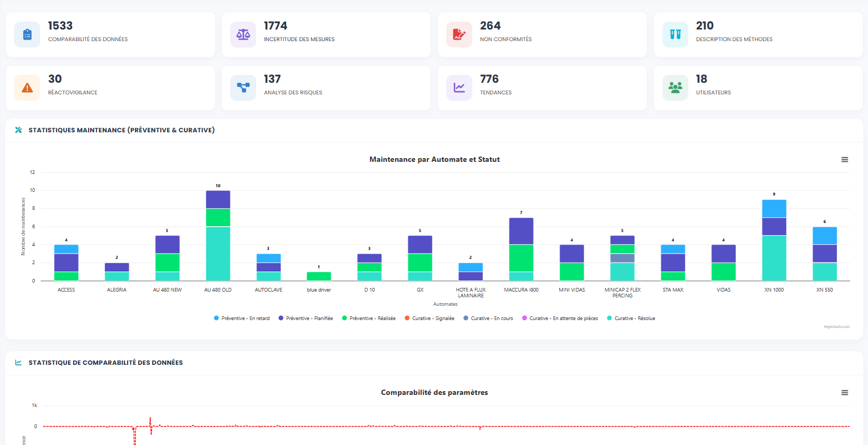
Task: Click the clipboard icon for Comparabilité des données
Action: [27, 35]
